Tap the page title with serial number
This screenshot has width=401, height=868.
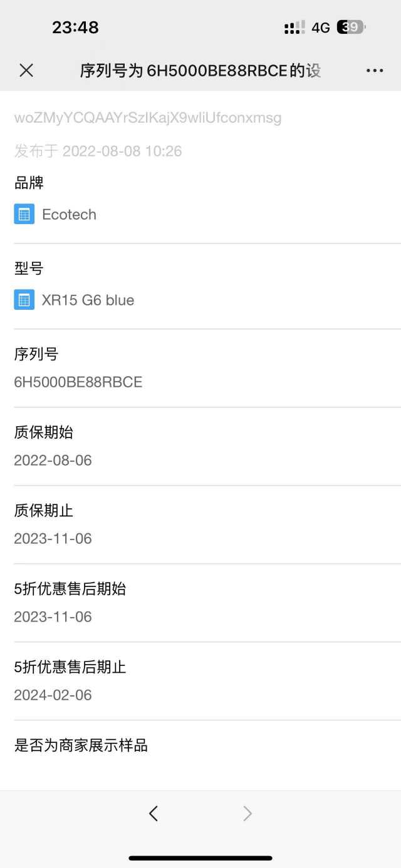click(200, 71)
